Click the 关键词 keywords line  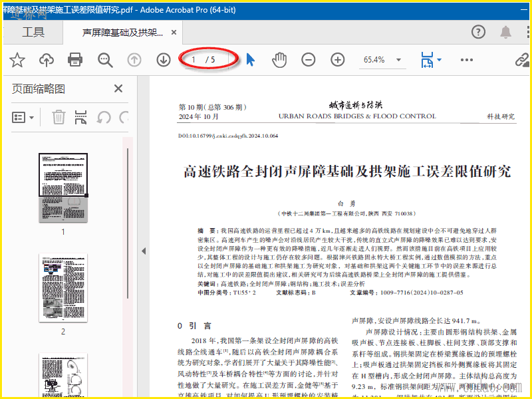click(x=281, y=284)
